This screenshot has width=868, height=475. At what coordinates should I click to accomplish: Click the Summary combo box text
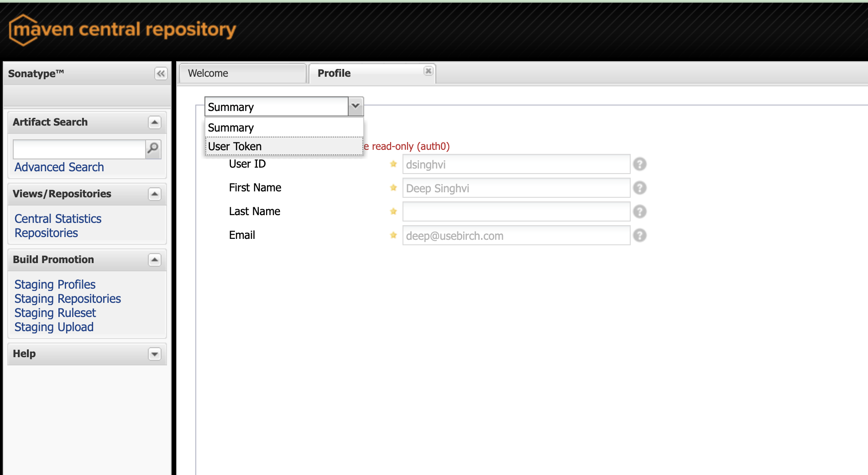point(277,107)
